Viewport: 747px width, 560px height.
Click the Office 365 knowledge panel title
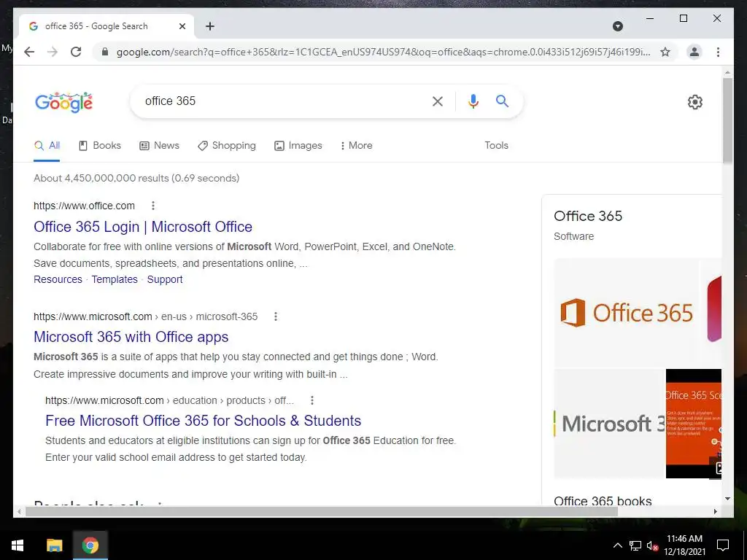pyautogui.click(x=588, y=216)
